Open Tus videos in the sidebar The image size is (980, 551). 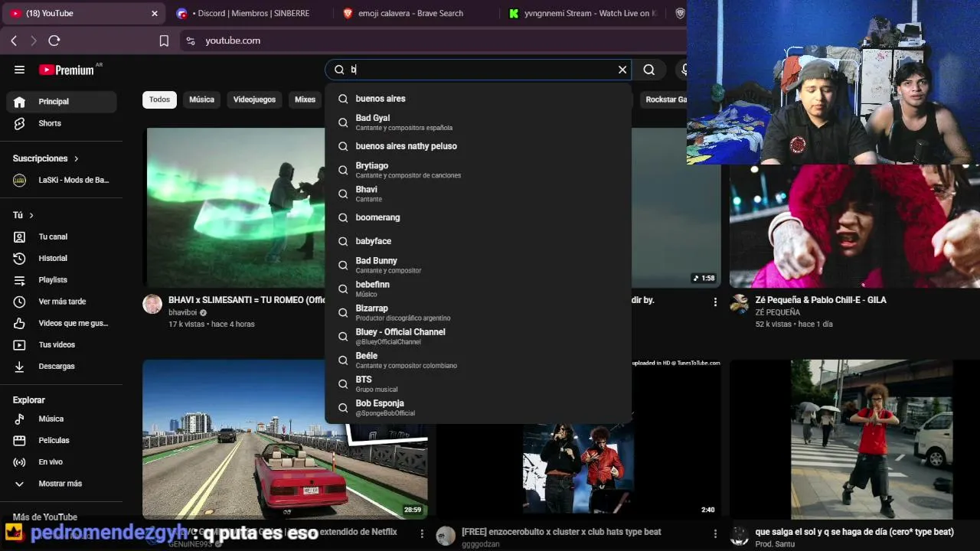pyautogui.click(x=61, y=345)
